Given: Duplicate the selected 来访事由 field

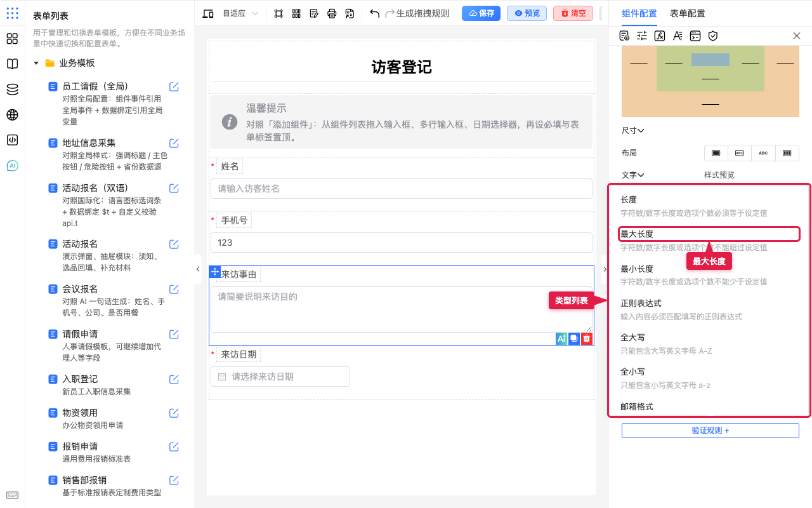Looking at the screenshot, I should [x=574, y=339].
